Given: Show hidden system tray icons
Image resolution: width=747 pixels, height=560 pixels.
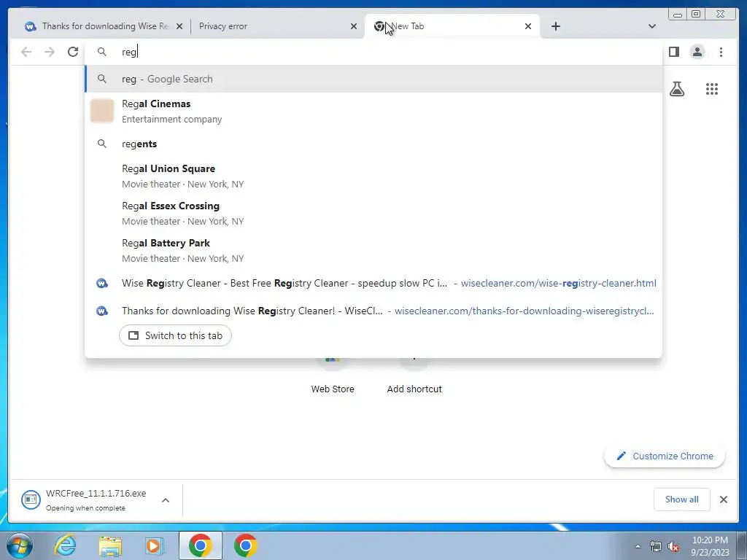Looking at the screenshot, I should [x=638, y=546].
